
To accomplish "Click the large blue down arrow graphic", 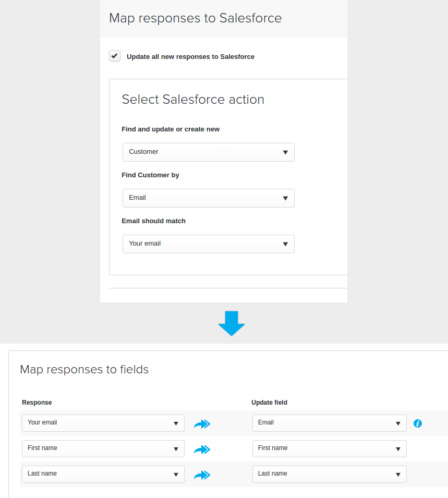I will (x=232, y=323).
